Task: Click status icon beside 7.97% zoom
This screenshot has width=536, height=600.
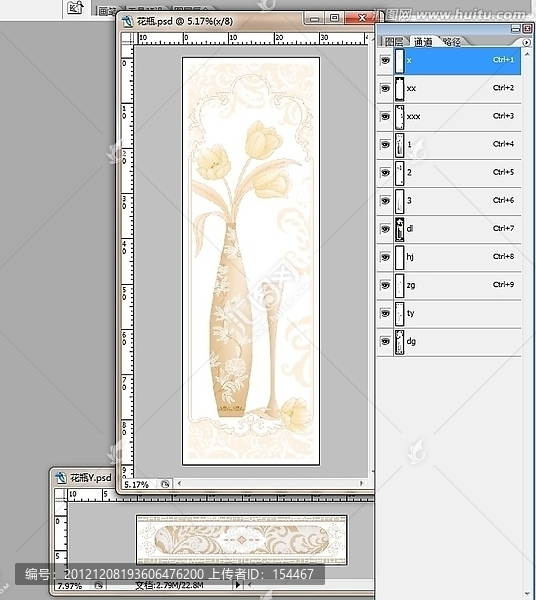Action: point(99,585)
